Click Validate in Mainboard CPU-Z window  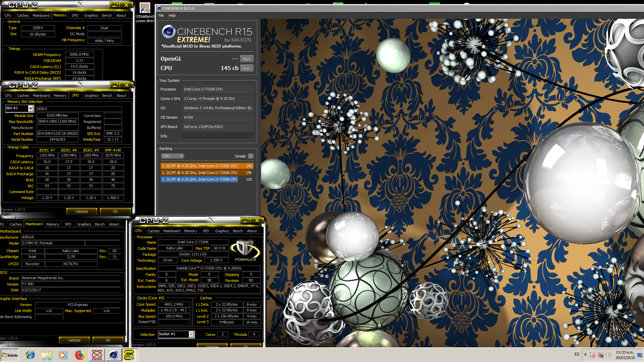pos(74,340)
